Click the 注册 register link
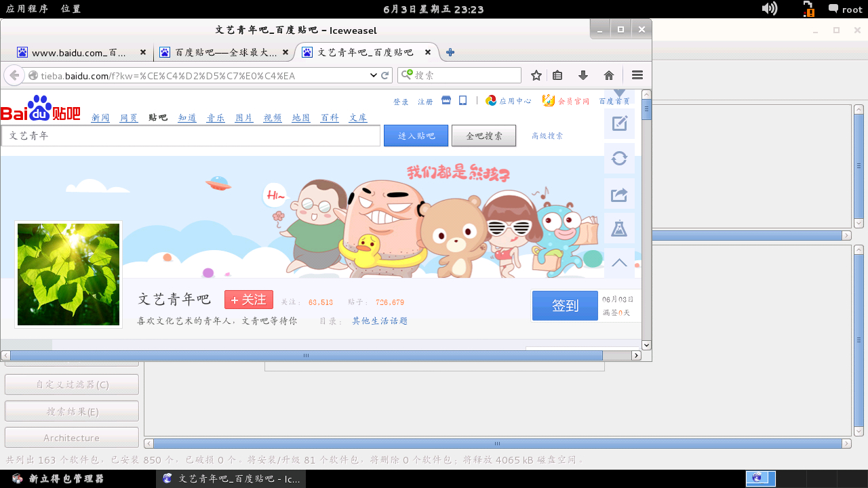Viewport: 868px width, 488px height. click(425, 102)
